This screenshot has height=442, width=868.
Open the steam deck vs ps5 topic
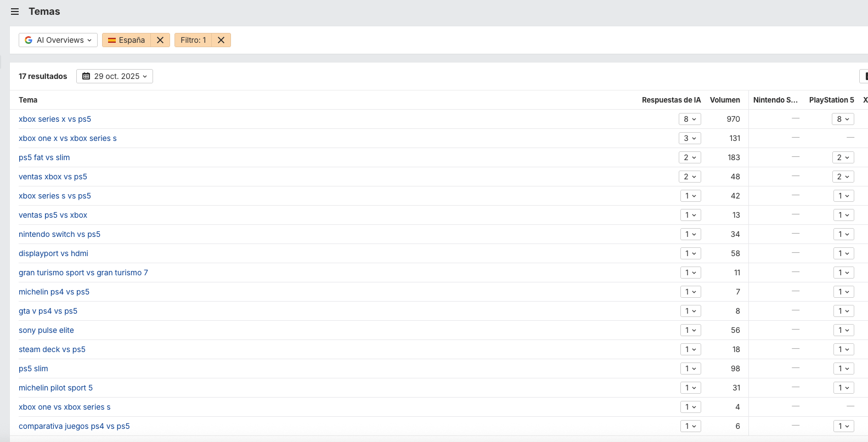52,349
